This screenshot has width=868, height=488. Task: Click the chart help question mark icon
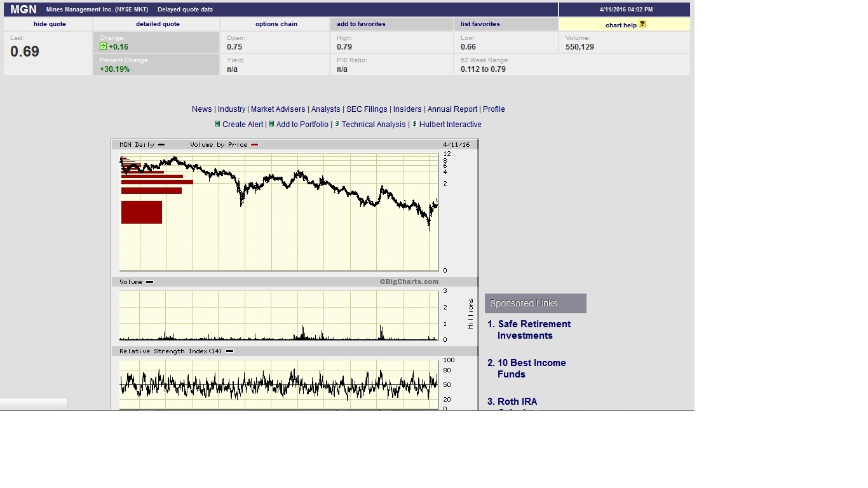642,24
